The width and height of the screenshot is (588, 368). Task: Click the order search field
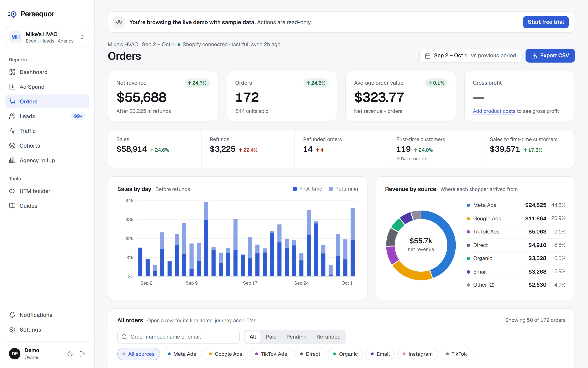178,337
